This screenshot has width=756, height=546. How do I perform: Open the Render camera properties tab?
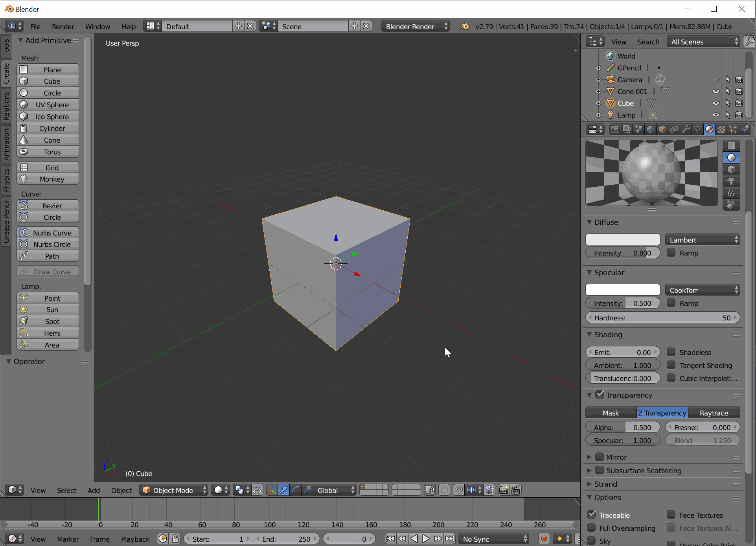(x=615, y=129)
